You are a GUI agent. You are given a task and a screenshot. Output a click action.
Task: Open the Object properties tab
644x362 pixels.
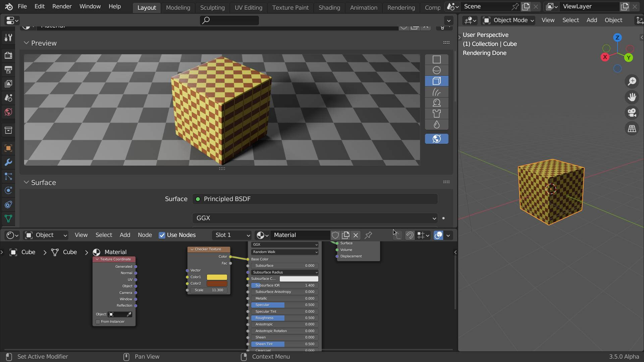(8, 148)
